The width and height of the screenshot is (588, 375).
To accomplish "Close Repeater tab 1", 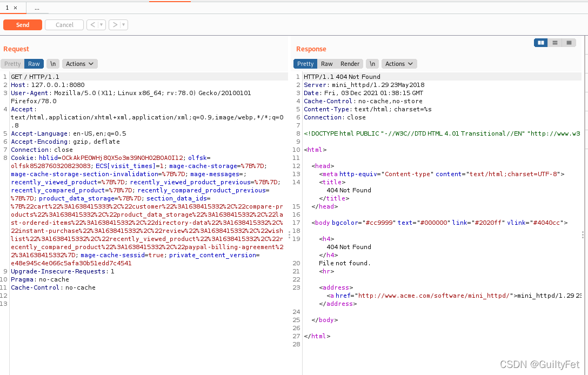I will [x=15, y=8].
